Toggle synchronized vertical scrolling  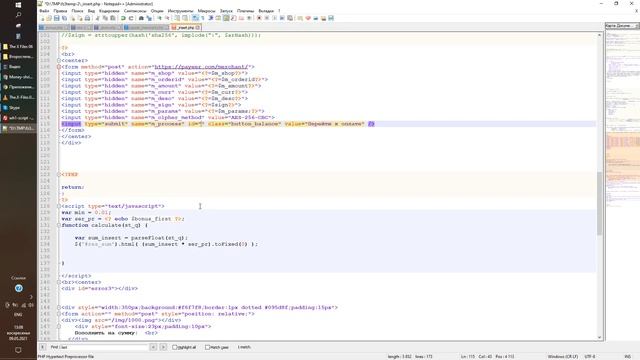click(177, 18)
